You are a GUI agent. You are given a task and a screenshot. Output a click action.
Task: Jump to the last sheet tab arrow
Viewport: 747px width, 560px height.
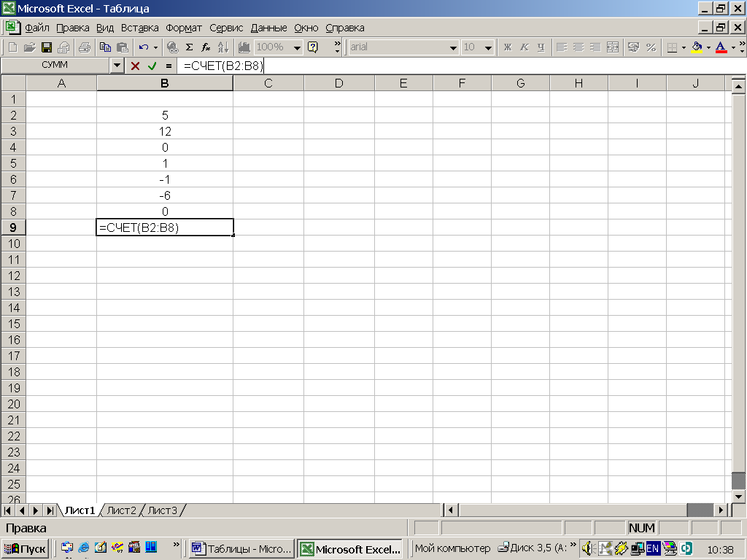pyautogui.click(x=50, y=510)
